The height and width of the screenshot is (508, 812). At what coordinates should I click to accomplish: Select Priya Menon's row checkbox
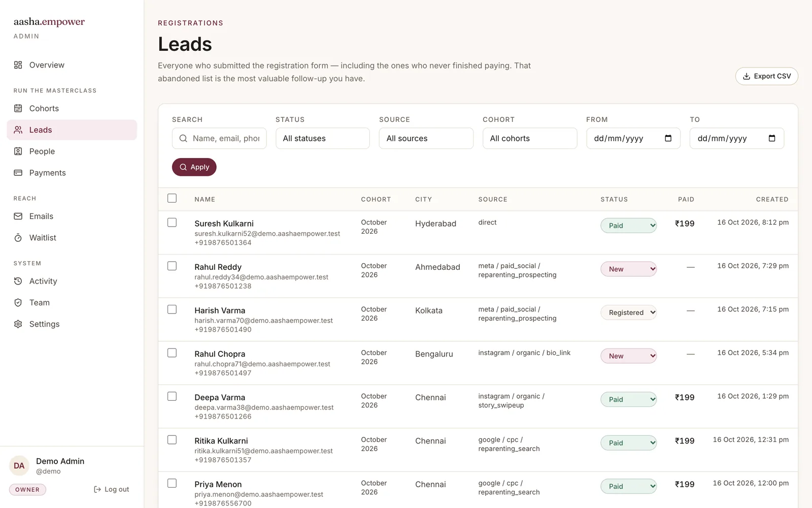172,483
